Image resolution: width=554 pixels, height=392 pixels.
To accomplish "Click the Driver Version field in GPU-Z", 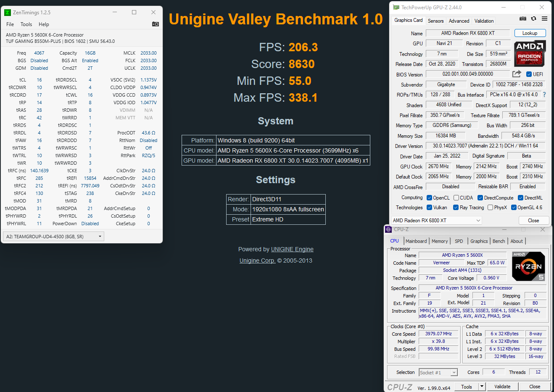I will click(485, 146).
